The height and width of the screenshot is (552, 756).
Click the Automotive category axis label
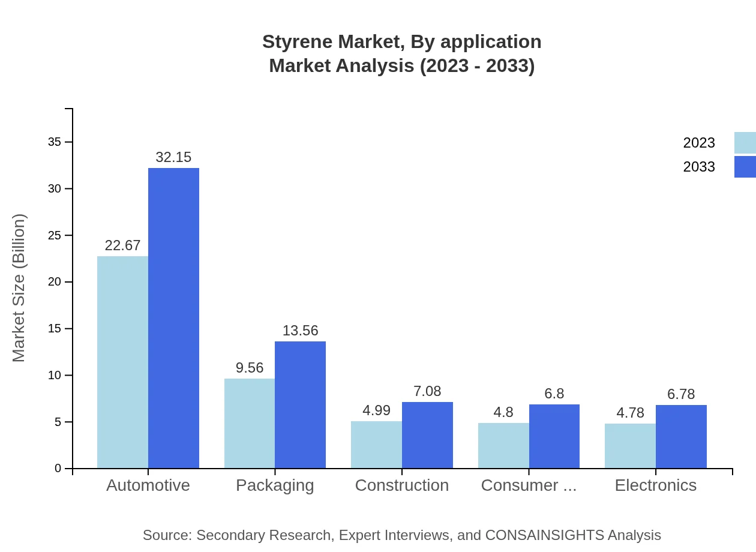point(148,485)
